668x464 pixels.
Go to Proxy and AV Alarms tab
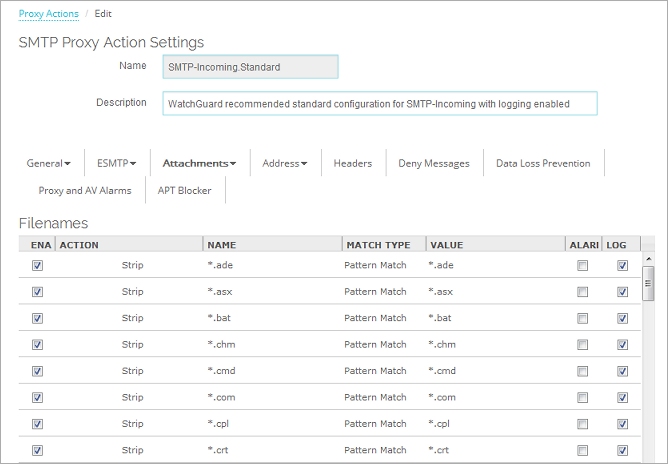point(84,190)
